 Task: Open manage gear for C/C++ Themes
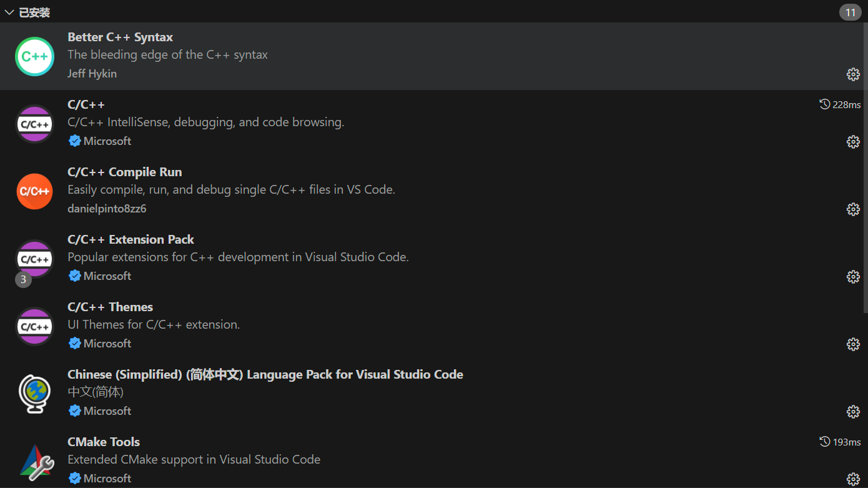tap(853, 344)
